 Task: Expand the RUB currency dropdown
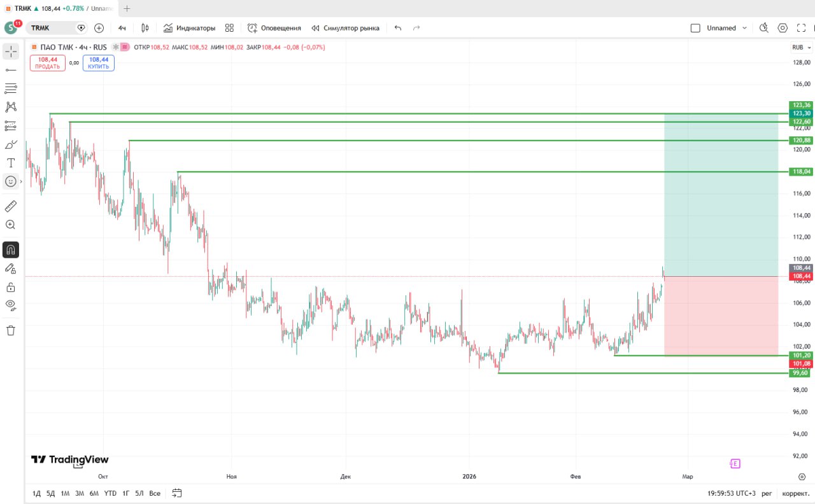801,47
